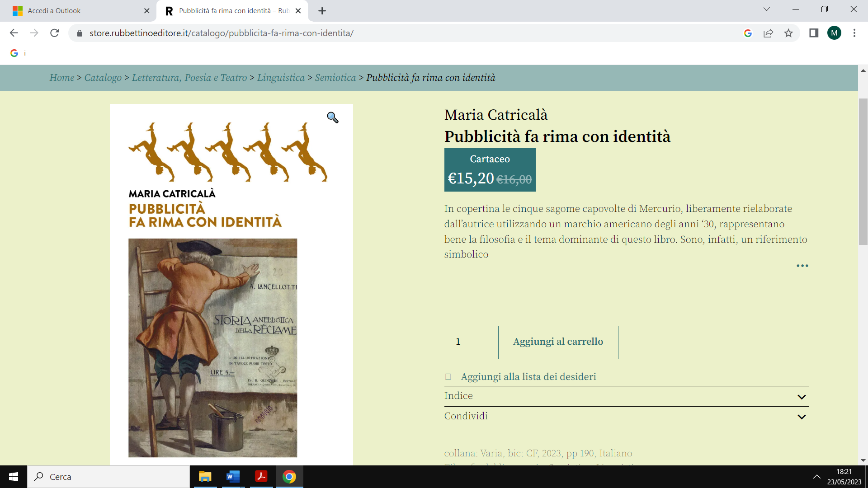
Task: Select the Cartaceo price option box
Action: click(x=490, y=169)
